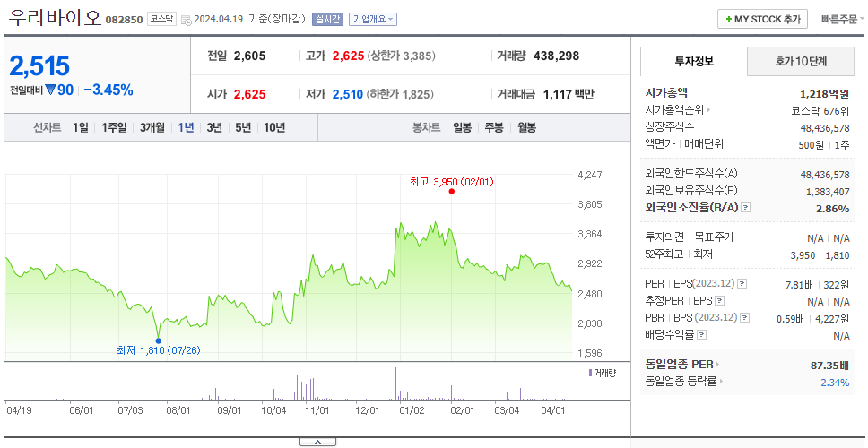Collapse the chart using bottom chevron handle

pyautogui.click(x=317, y=442)
